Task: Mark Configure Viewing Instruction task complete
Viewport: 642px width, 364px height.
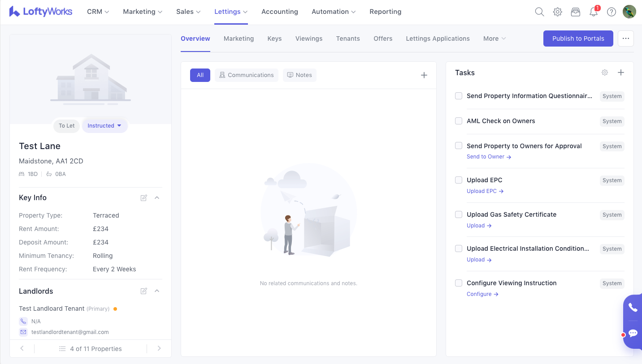Action: tap(459, 283)
